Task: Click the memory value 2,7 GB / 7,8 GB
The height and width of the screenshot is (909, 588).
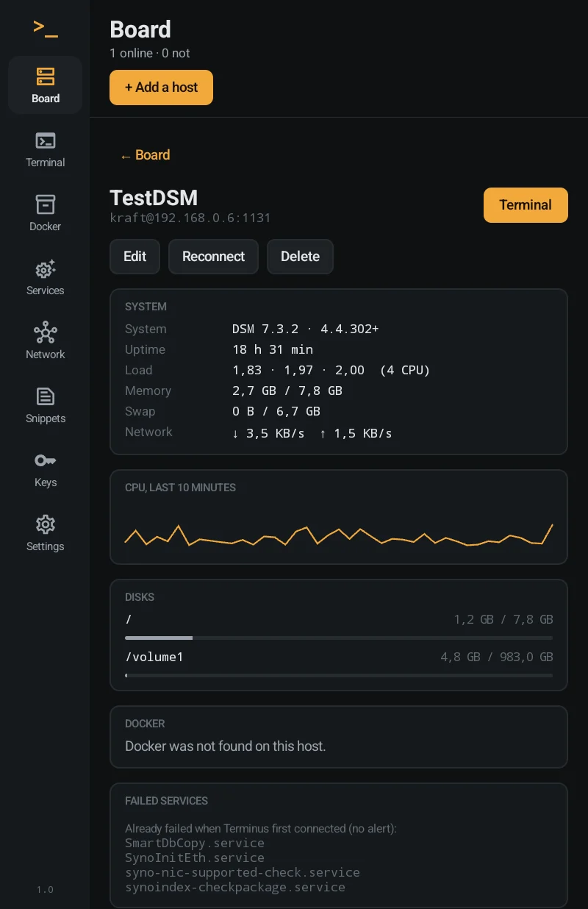Action: (x=287, y=391)
